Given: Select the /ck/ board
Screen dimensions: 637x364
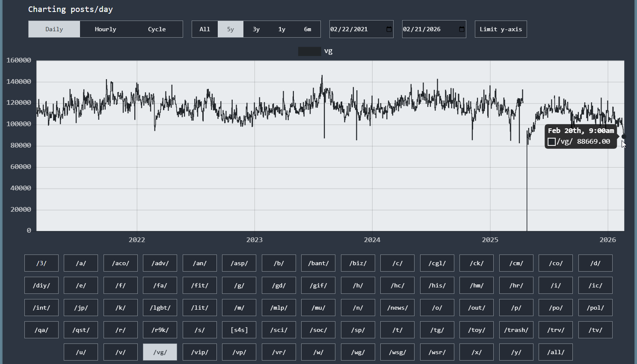Looking at the screenshot, I should (477, 263).
